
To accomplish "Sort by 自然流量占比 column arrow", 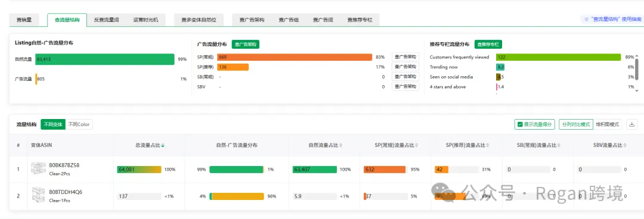I will (x=341, y=145).
